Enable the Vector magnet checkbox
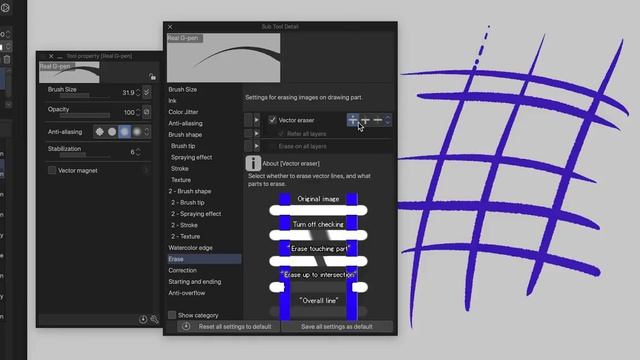The image size is (640, 360). point(52,170)
